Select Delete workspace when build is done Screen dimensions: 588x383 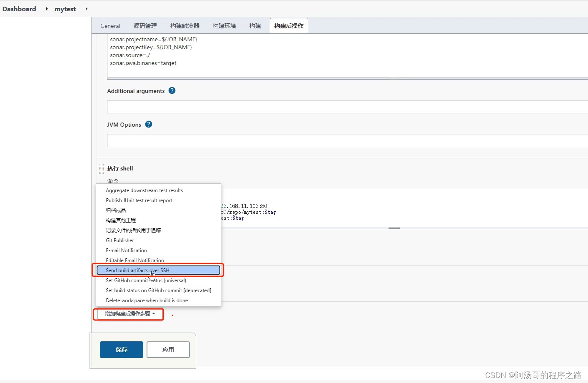tap(158, 300)
